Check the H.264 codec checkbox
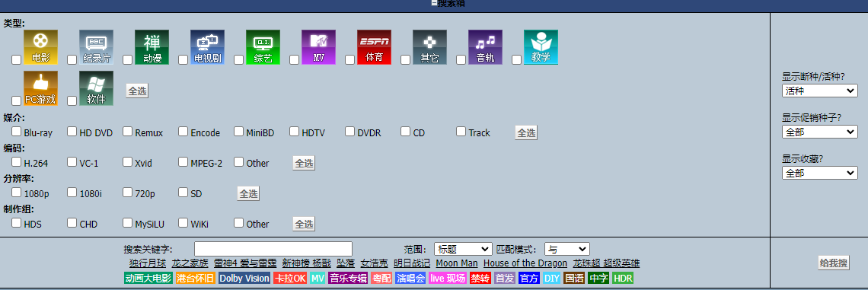Viewport: 868px width, 290px height. coord(17,162)
